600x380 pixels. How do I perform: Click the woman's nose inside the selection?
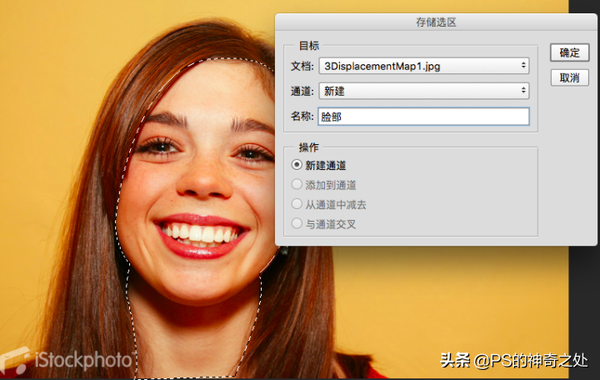(203, 180)
